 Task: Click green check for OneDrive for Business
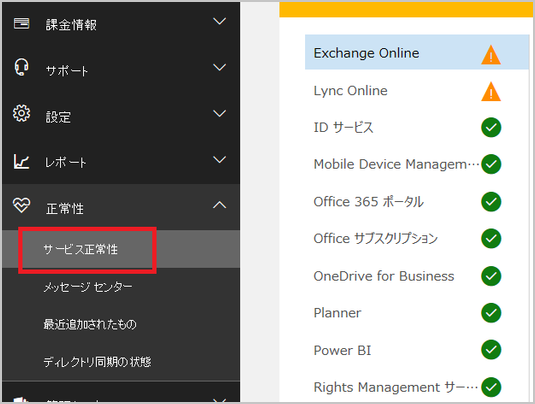(x=491, y=276)
